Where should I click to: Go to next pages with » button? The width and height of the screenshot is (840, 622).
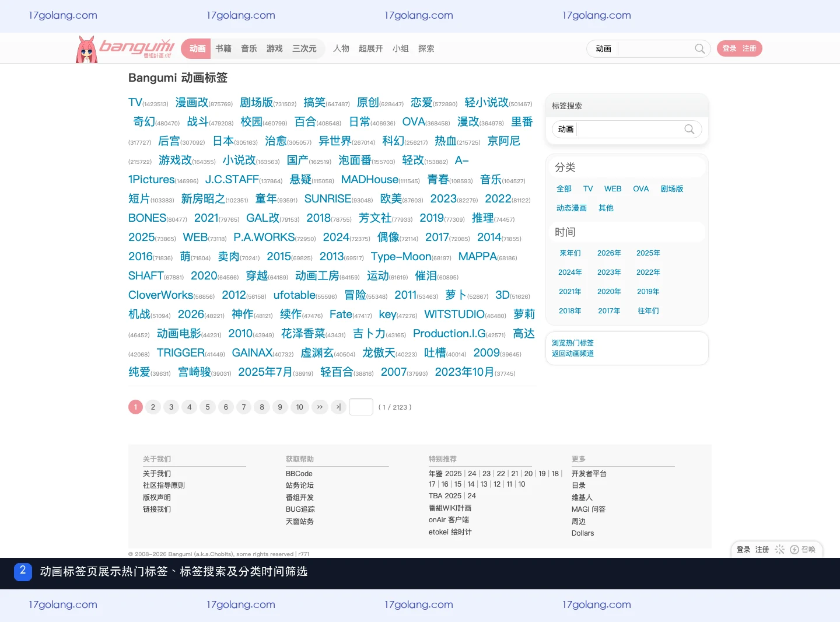click(x=320, y=407)
